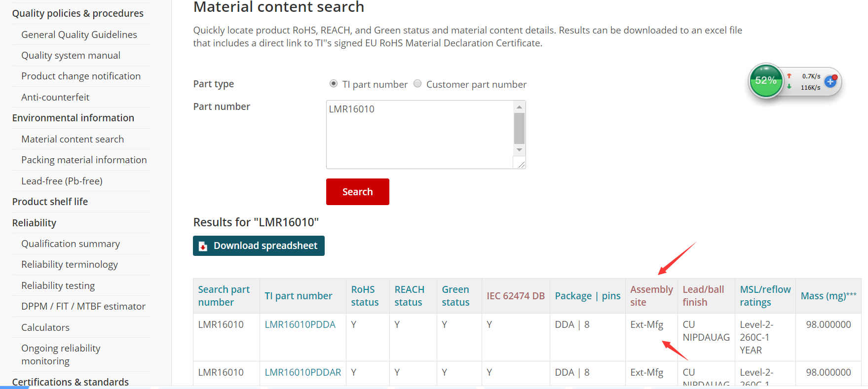
Task: Sort by Assembly site column header
Action: point(651,296)
